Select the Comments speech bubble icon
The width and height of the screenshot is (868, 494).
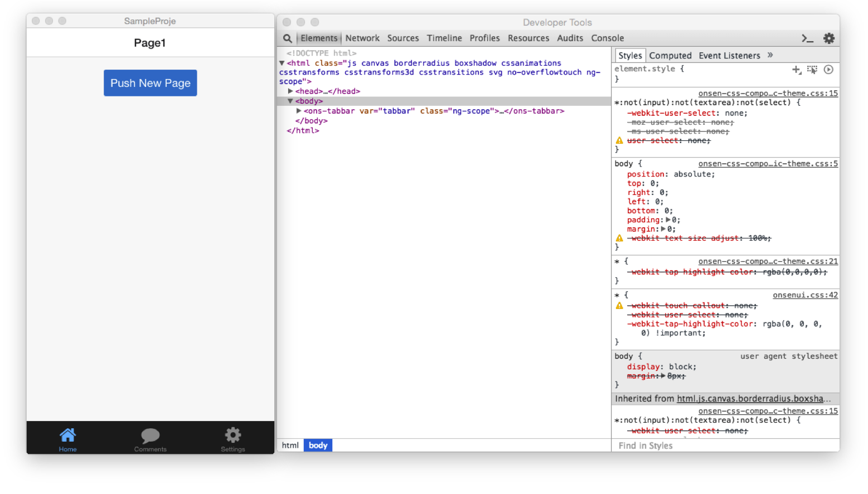click(x=150, y=436)
